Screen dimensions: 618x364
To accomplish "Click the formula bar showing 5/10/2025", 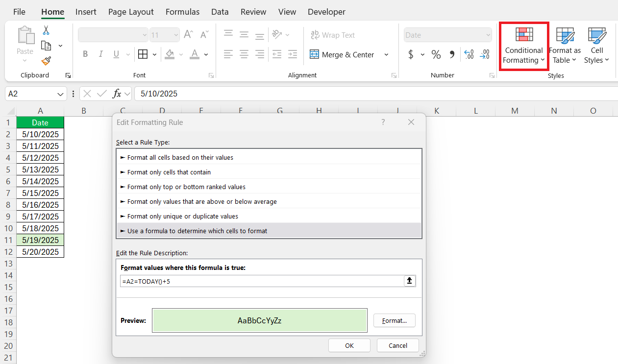I will pyautogui.click(x=376, y=94).
